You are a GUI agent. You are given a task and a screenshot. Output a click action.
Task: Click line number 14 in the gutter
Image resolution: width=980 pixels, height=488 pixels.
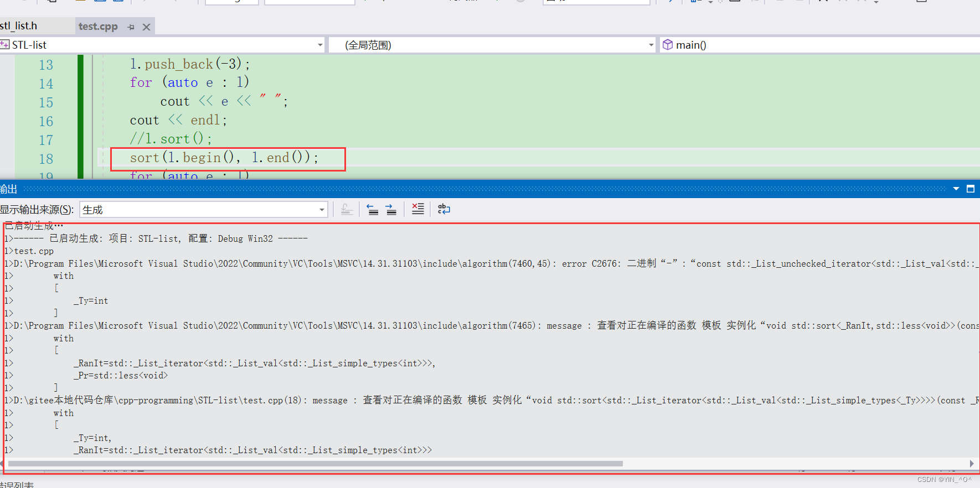[x=46, y=84]
